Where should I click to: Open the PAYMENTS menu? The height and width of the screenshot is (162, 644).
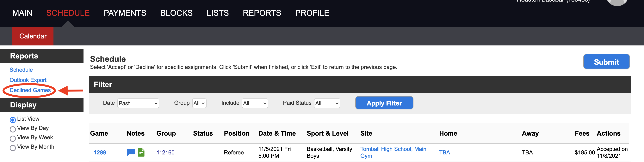125,13
